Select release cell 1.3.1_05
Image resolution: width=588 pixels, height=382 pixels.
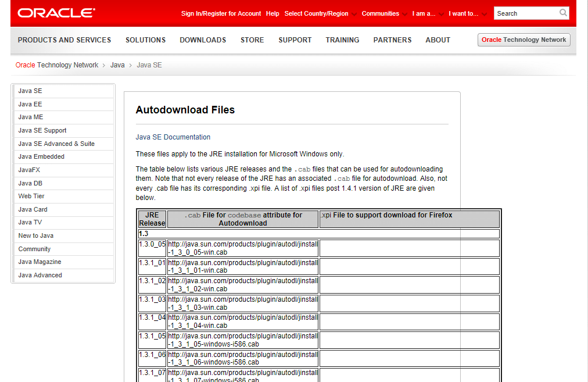tap(152, 340)
